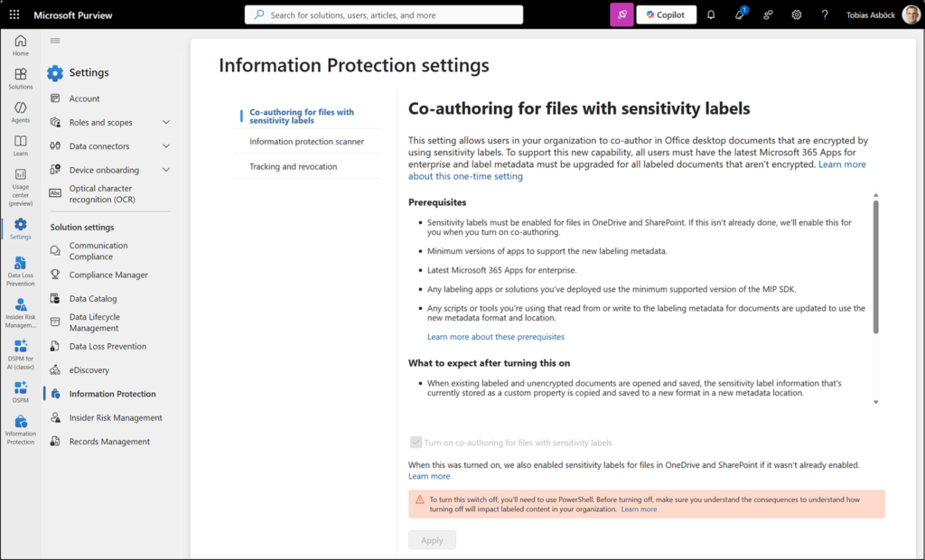Click inside the search bar

(384, 14)
